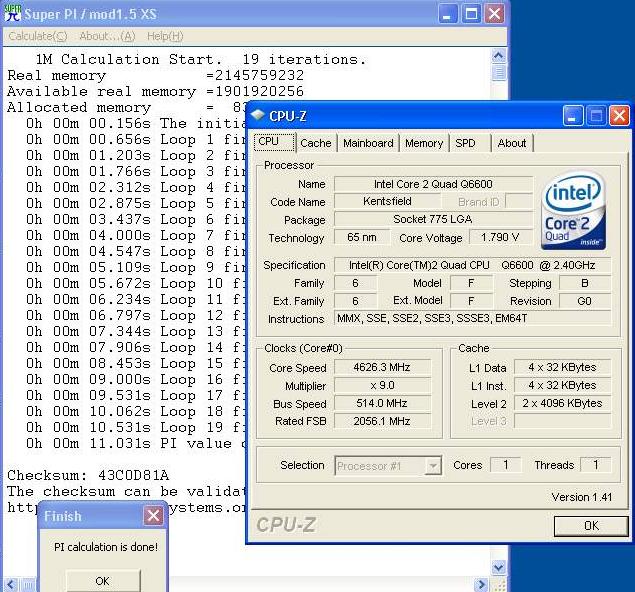This screenshot has width=635, height=592.
Task: Click the Level 2 value 2 x 4096 KBytes
Action: (x=562, y=403)
